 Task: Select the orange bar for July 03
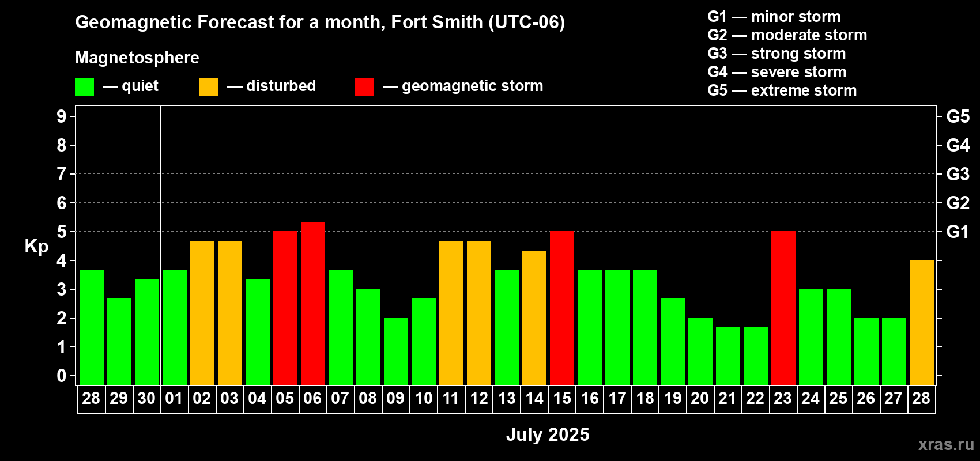[229, 313]
